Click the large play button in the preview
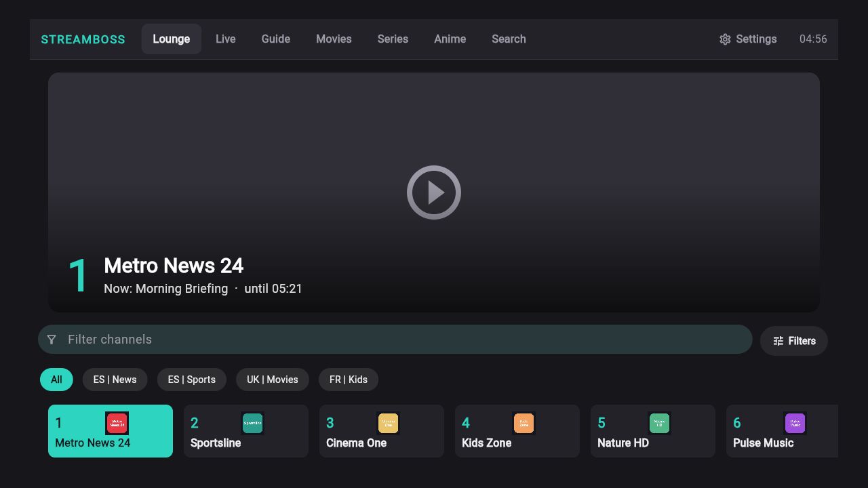 (x=434, y=192)
